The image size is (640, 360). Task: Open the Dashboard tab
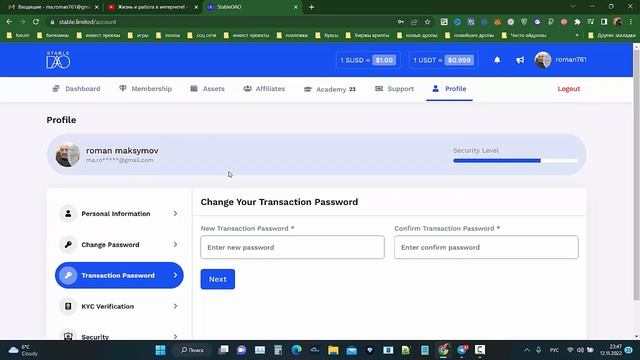76,89
